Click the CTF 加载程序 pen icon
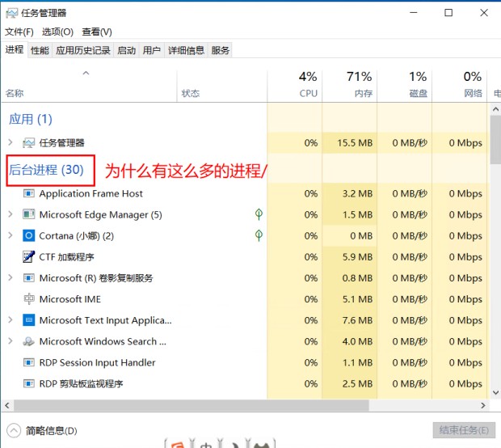501x448 pixels. point(28,257)
